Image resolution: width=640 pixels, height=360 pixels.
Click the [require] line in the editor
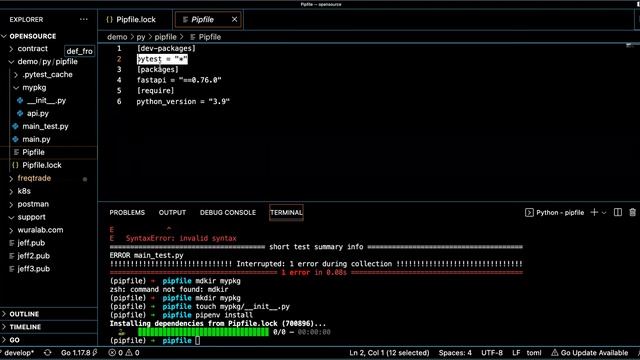155,91
